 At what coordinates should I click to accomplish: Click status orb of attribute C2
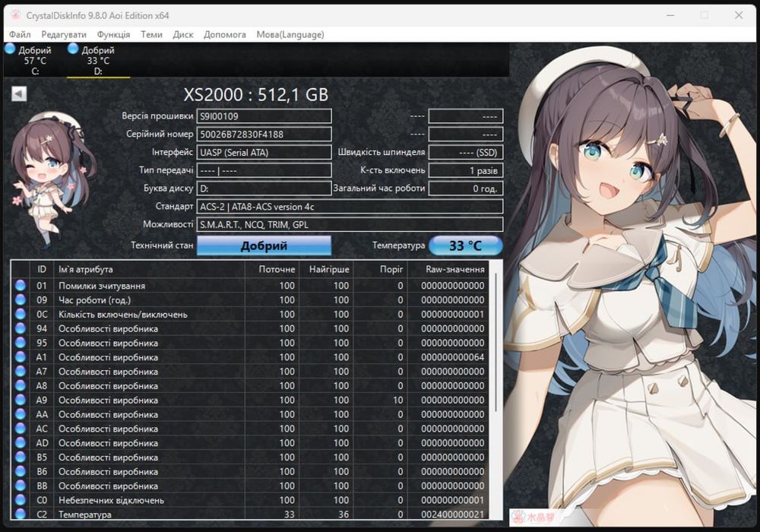pos(21,514)
